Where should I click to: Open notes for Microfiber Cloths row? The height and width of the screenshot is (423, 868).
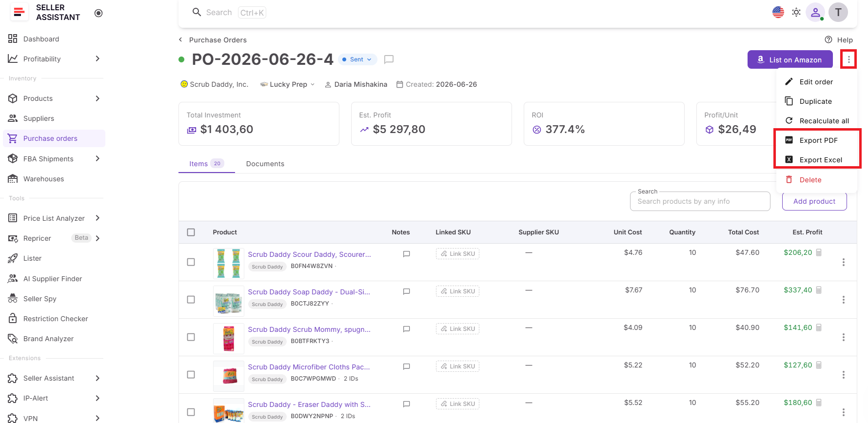tap(406, 366)
